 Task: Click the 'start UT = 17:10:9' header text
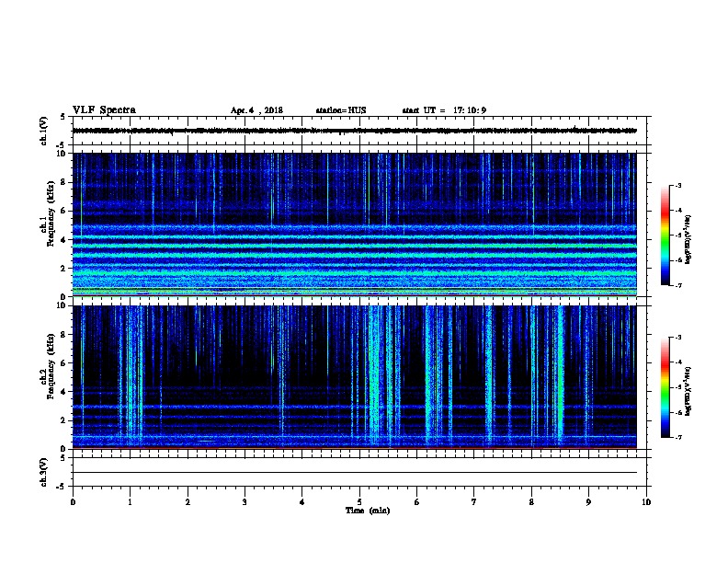pos(444,110)
